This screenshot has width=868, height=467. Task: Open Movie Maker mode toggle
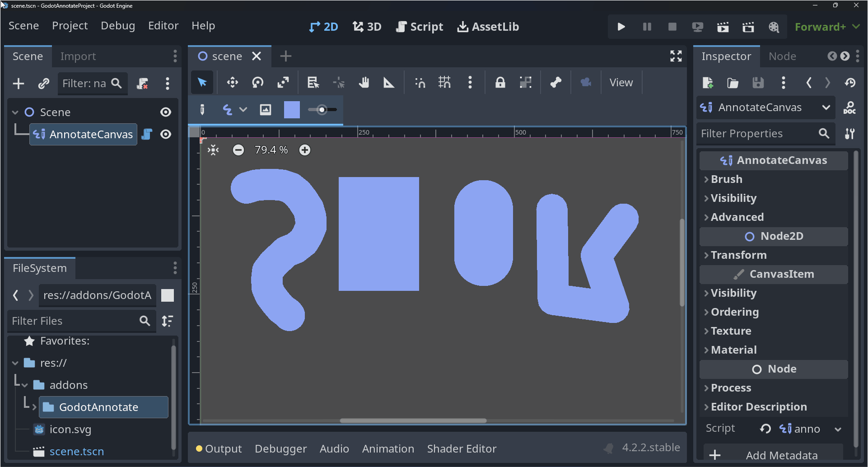point(774,27)
